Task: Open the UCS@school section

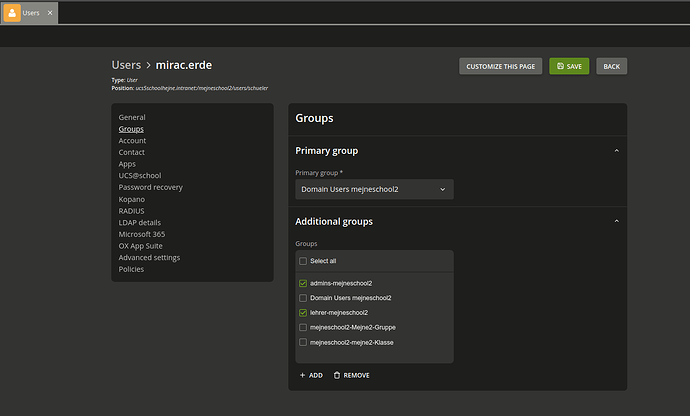Action: click(x=140, y=175)
